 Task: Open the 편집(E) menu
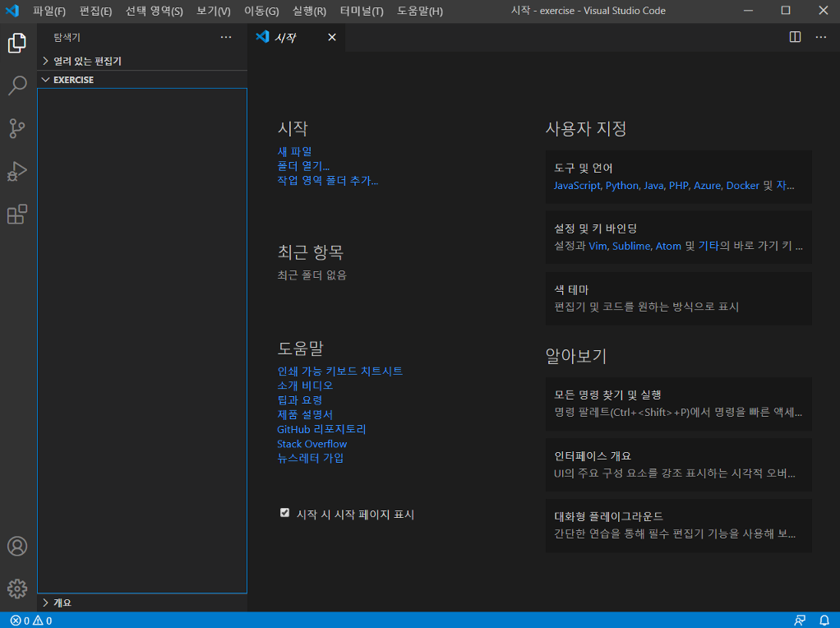(95, 11)
